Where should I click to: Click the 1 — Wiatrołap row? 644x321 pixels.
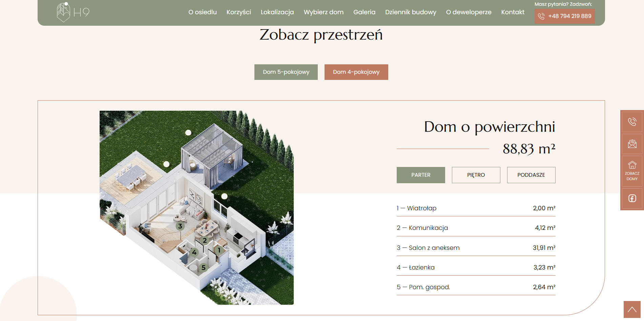tap(476, 208)
